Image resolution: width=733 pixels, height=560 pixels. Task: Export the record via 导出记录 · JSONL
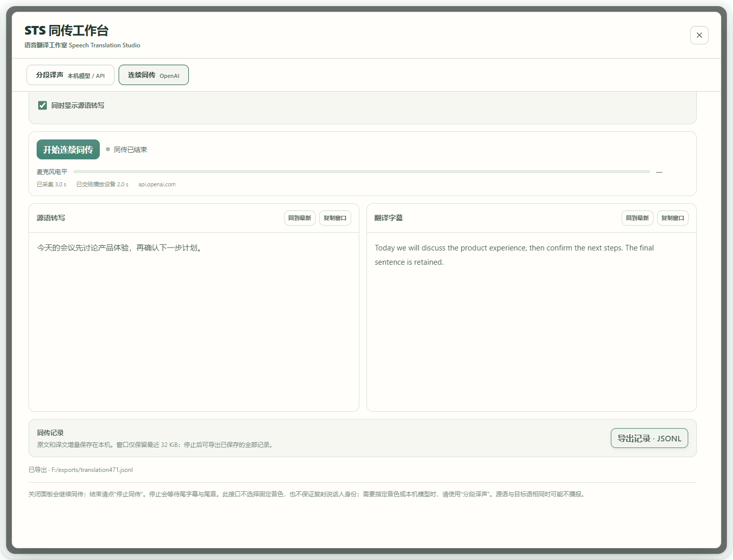650,438
